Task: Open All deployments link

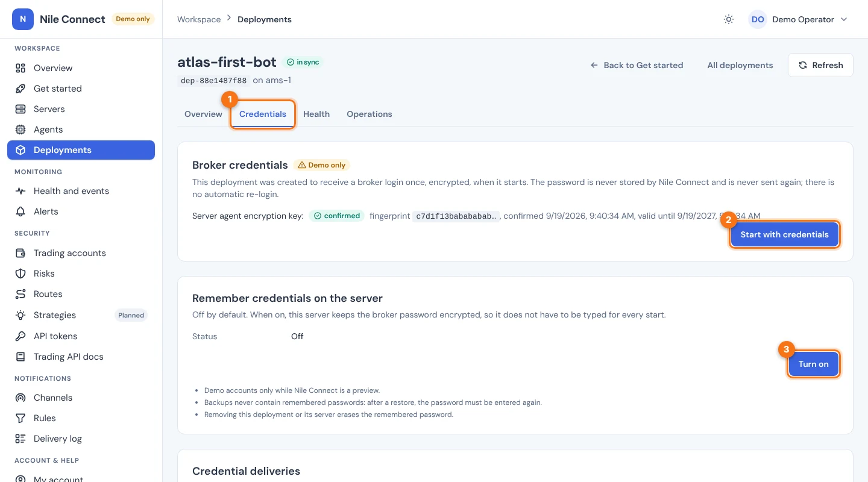Action: tap(740, 65)
